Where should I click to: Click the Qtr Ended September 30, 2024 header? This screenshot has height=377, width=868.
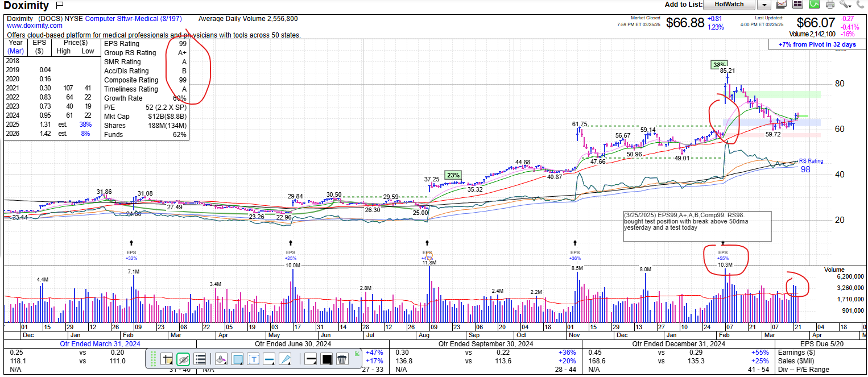pos(486,344)
